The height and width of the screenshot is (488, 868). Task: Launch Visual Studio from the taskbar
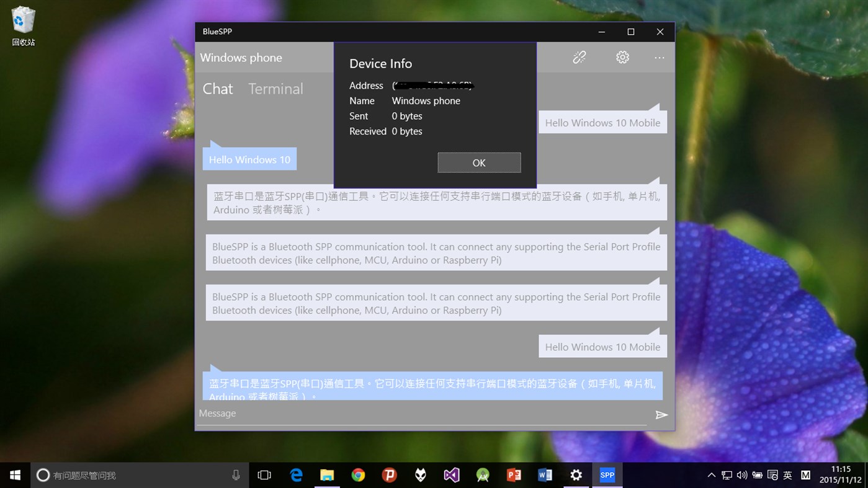pyautogui.click(x=451, y=474)
